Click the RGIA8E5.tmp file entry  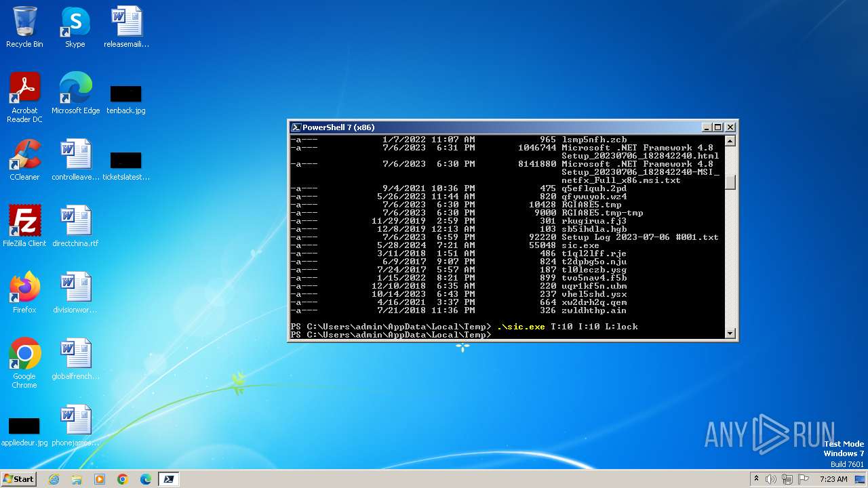(x=591, y=205)
